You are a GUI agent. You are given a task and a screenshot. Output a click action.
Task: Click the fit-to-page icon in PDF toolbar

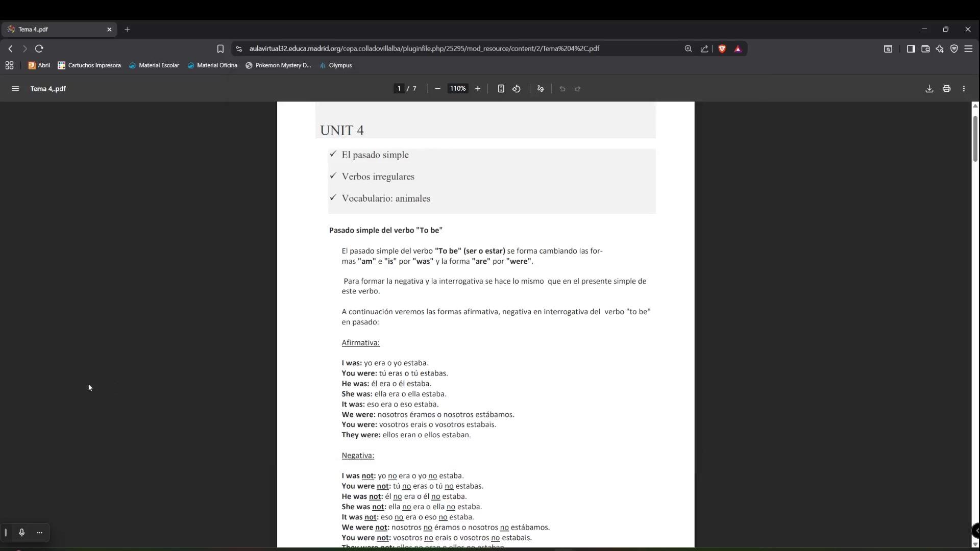(501, 89)
